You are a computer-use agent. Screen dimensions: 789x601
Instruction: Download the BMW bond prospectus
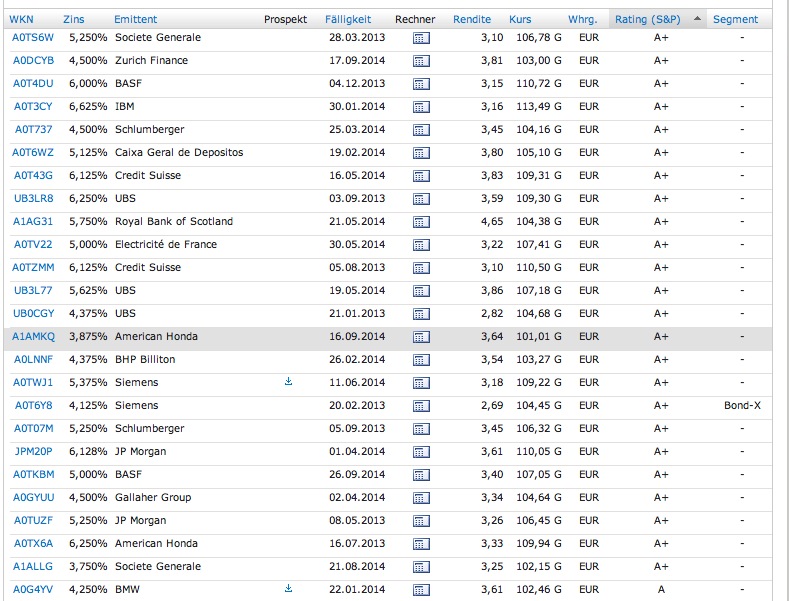click(288, 588)
